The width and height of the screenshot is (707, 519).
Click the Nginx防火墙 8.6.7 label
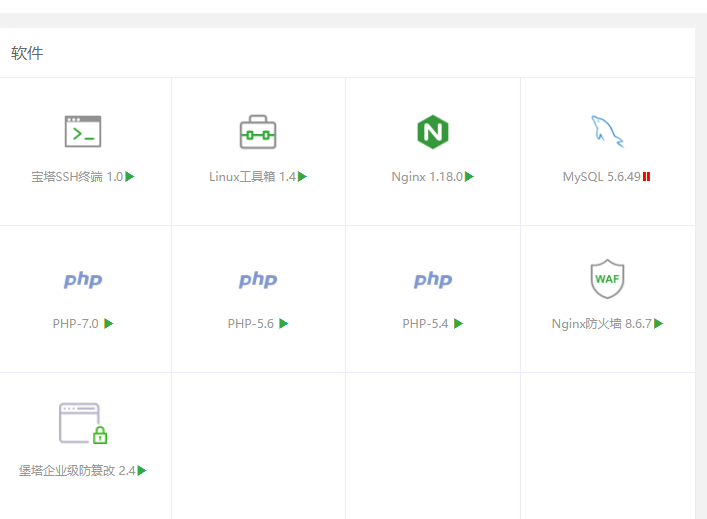click(601, 324)
